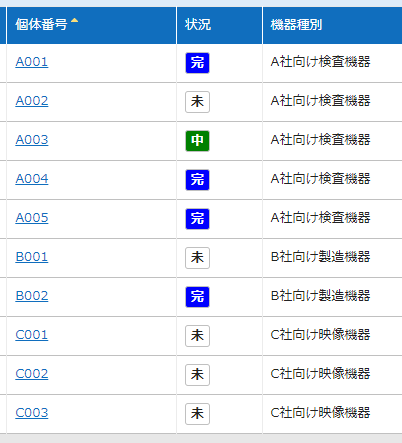Click the green 中 status badge for A003
Screen dimensions: 402x443
197,141
